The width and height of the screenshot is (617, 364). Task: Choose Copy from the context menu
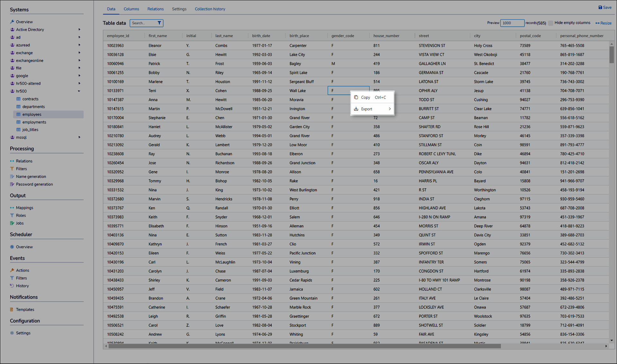(365, 97)
